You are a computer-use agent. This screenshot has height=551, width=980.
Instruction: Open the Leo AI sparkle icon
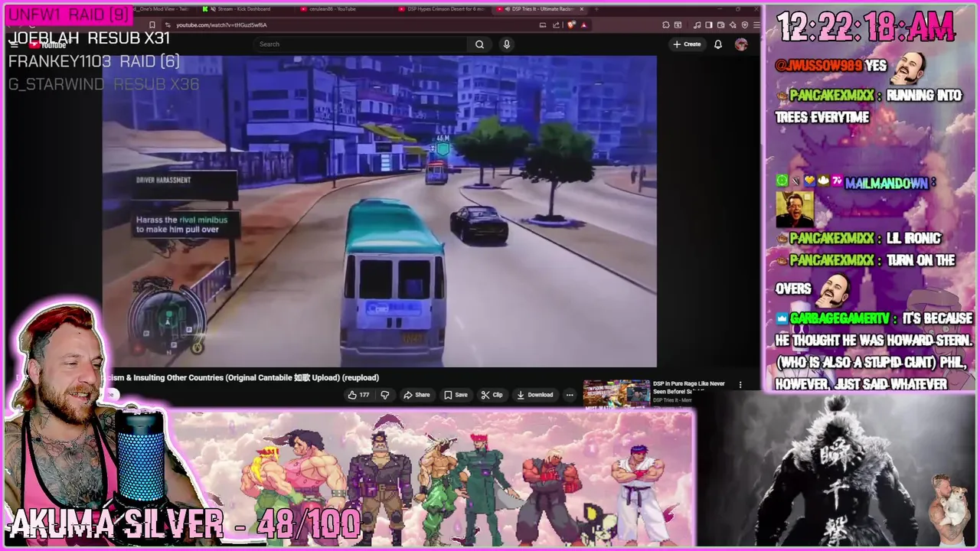tap(733, 25)
